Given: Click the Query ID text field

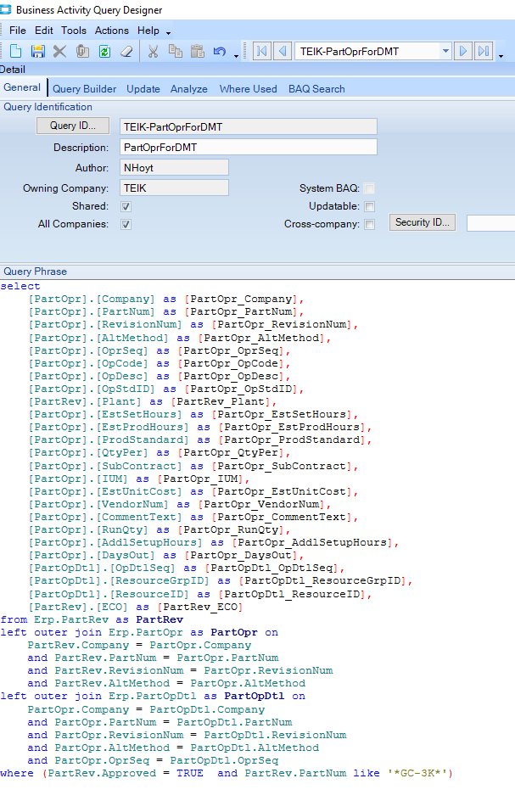Looking at the screenshot, I should tap(249, 127).
